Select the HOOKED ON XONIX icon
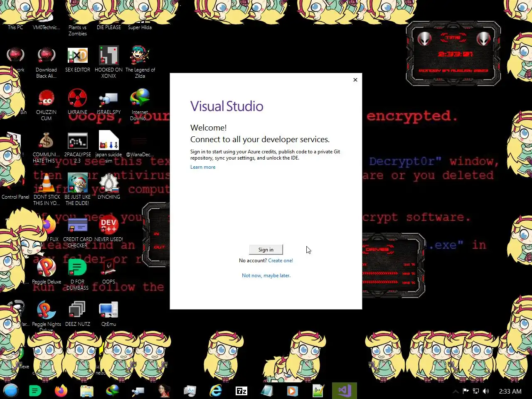The width and height of the screenshot is (532, 399). click(109, 62)
